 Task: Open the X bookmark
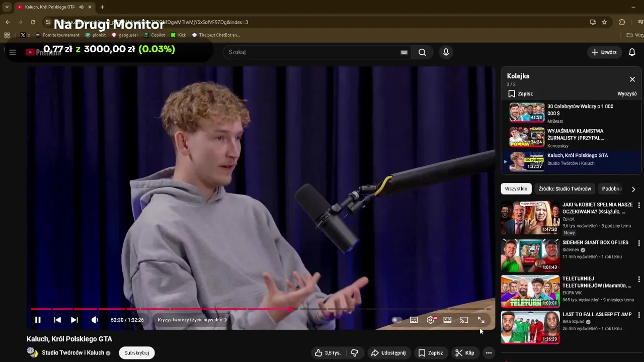pos(25,35)
